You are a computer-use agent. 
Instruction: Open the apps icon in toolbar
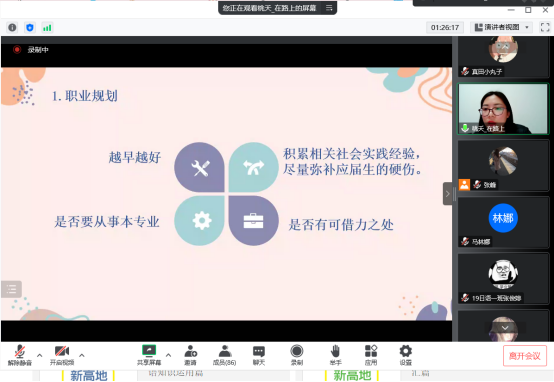pyautogui.click(x=371, y=355)
